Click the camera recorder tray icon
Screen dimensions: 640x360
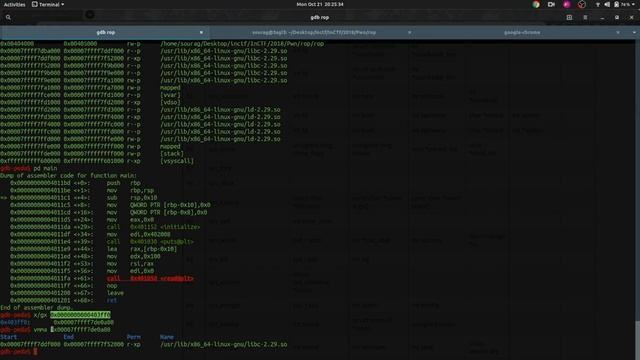coord(551,4)
